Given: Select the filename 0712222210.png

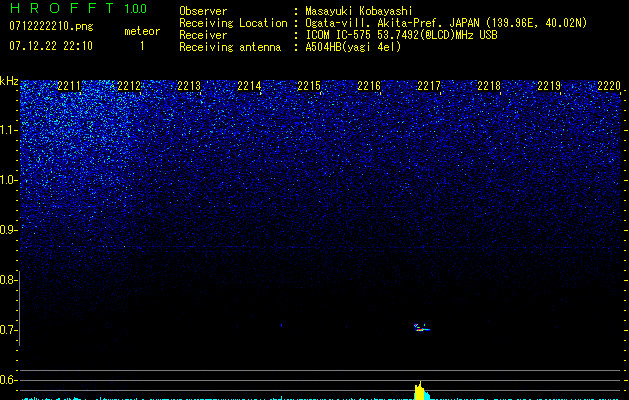Looking at the screenshot, I should (x=51, y=26).
